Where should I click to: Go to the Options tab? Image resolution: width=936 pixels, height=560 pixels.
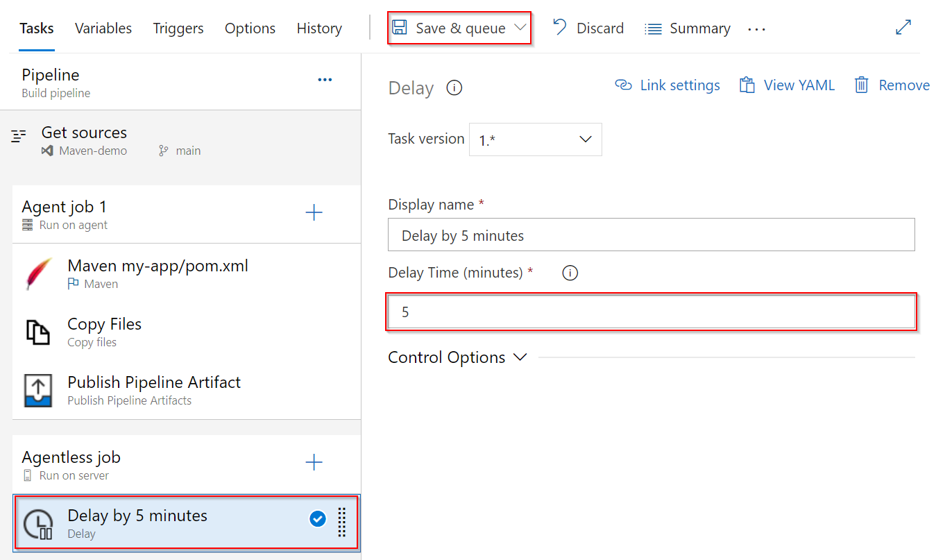click(250, 28)
